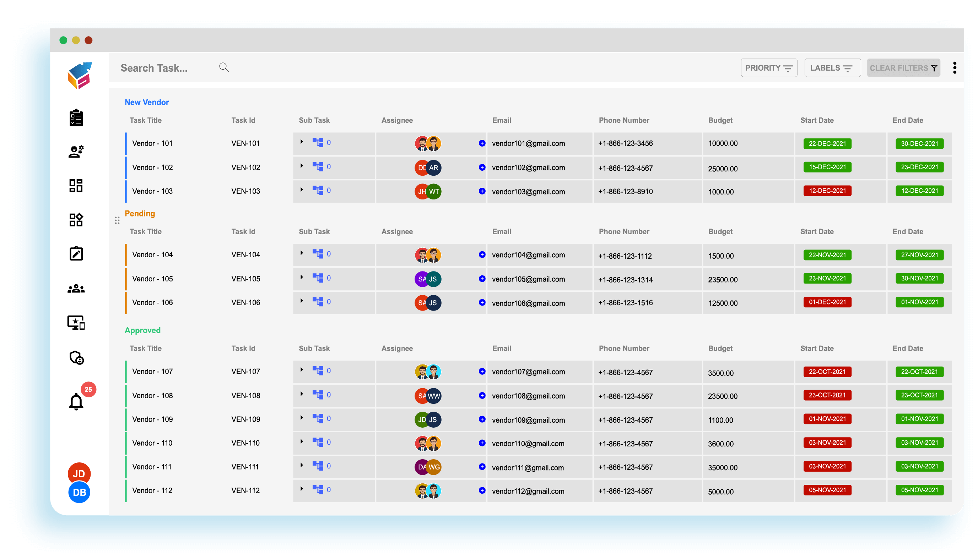
Task: Expand subtasks of Vendor - 107
Action: coord(302,370)
